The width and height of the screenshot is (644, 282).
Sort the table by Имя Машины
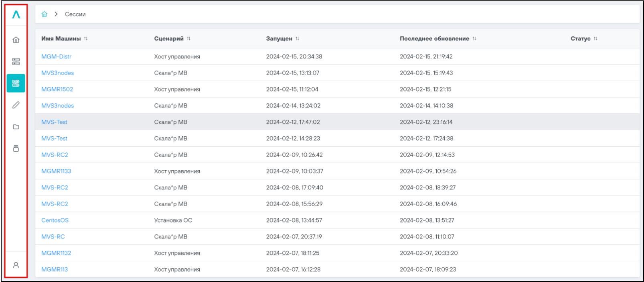click(86, 39)
